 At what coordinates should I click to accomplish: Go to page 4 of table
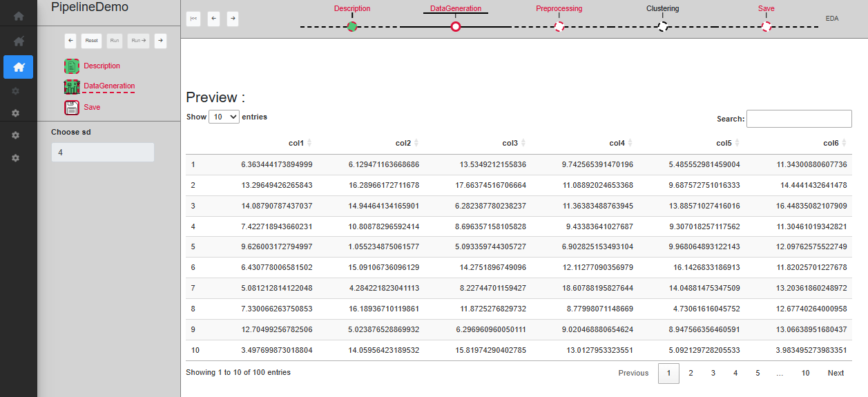(735, 373)
